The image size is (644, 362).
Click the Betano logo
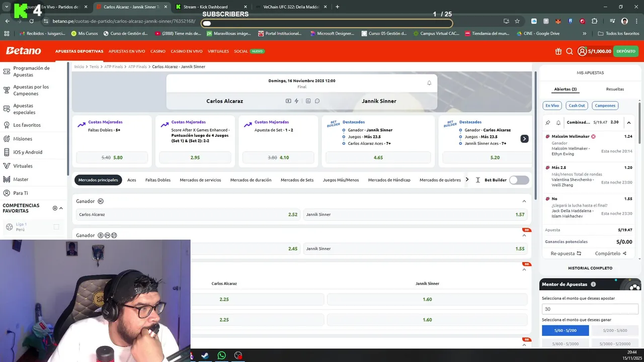[23, 51]
